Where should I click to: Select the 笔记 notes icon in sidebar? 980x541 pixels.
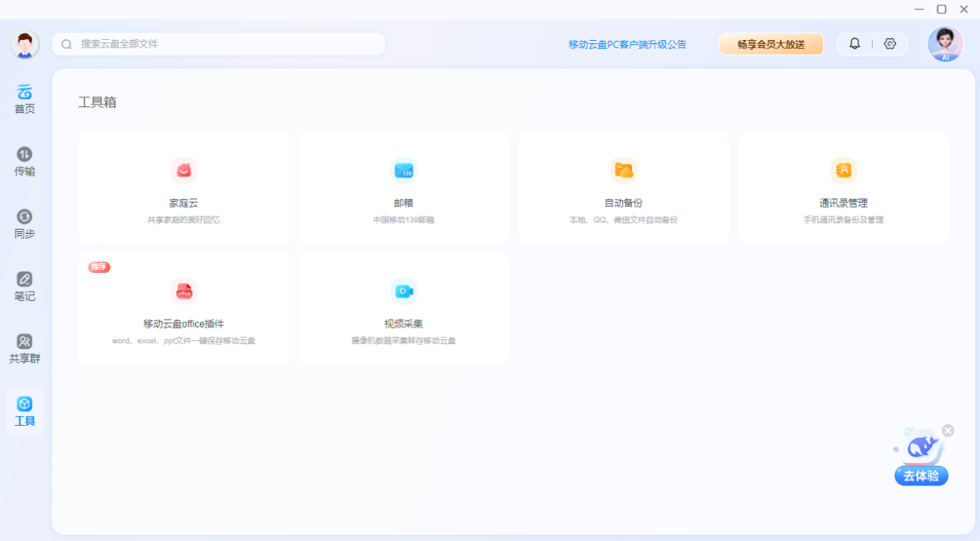pyautogui.click(x=24, y=285)
